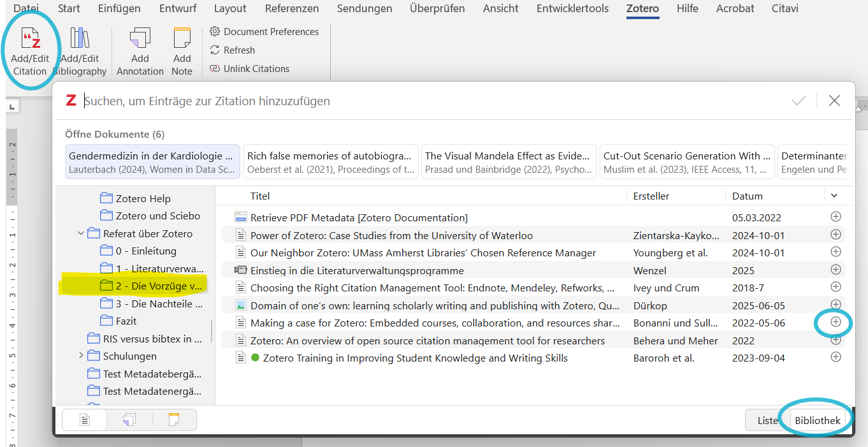The image size is (868, 447).
Task: Select row 'Zotero Training in Improving Student Knowledge'
Action: point(533,358)
